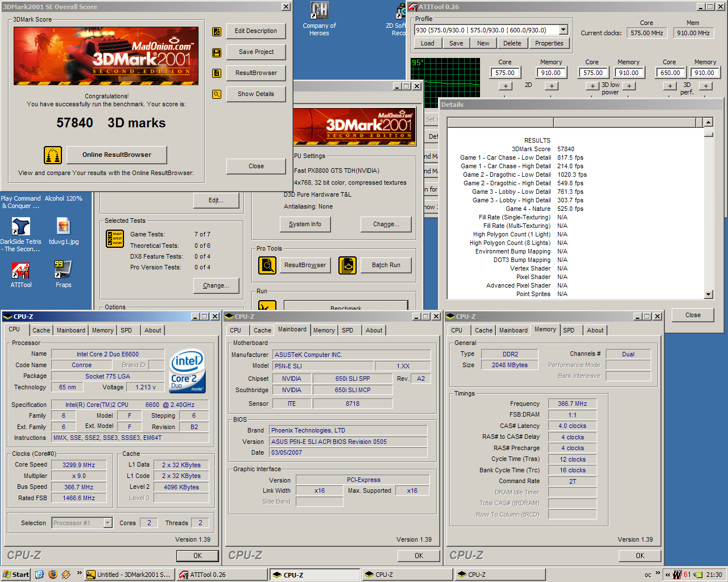This screenshot has width=728, height=582.
Task: Click the blue quick launch icon beside Start
Action: click(x=39, y=575)
